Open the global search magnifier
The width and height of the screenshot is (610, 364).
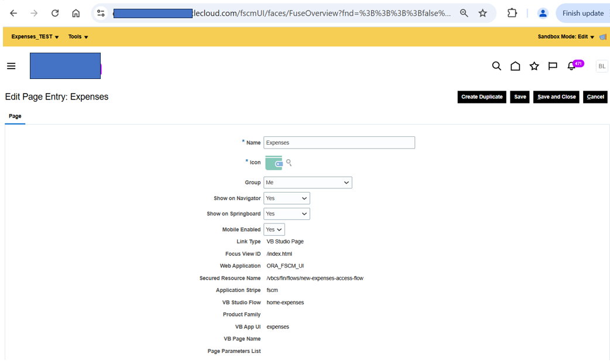point(496,66)
